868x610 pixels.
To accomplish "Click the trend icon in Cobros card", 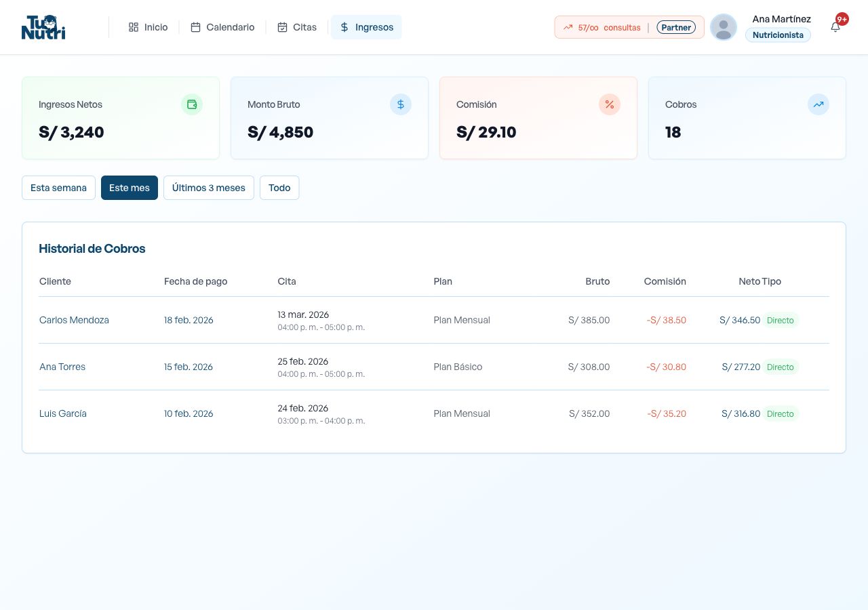I will coord(818,104).
